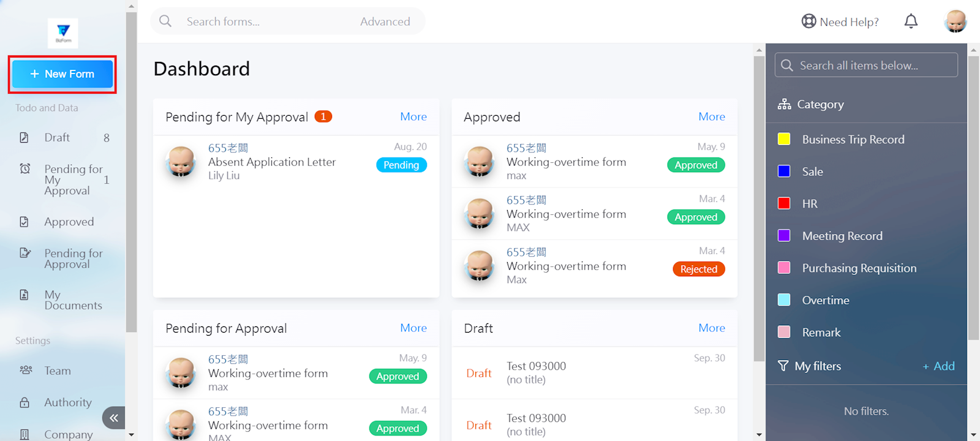980x441 pixels.
Task: Click the Team people icon
Action: coord(26,371)
